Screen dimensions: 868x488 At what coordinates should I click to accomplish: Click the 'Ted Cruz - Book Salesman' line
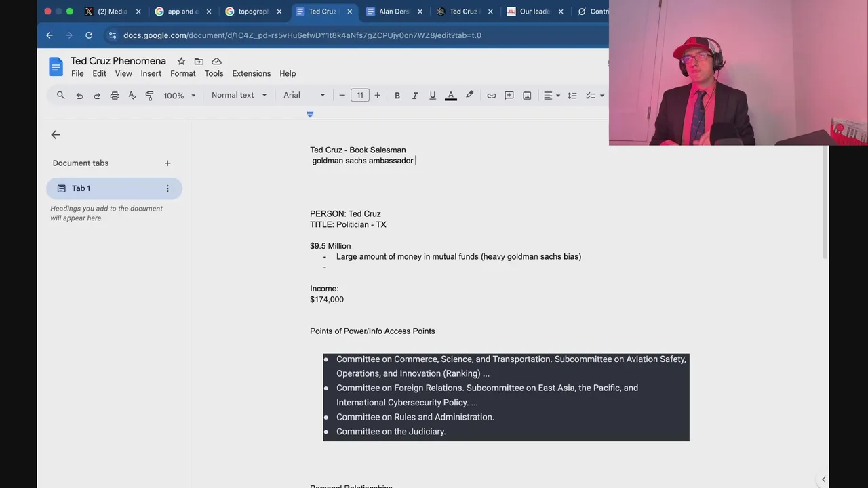[x=358, y=150]
